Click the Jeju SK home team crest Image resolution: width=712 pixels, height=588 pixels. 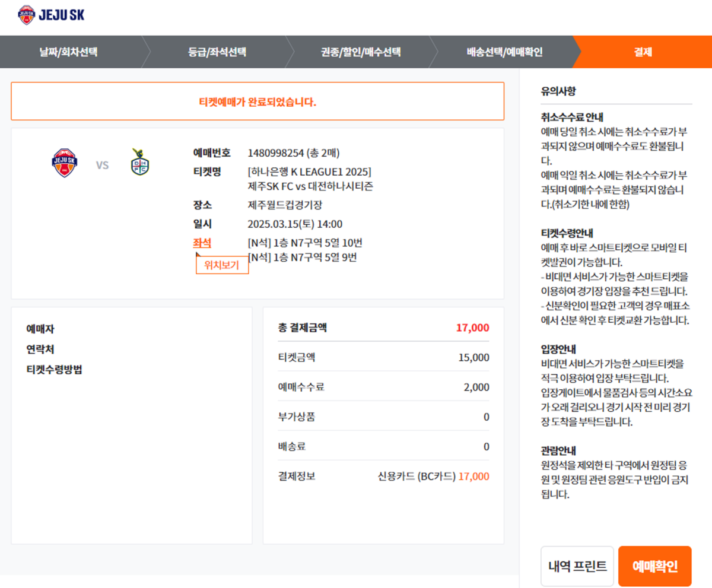65,163
